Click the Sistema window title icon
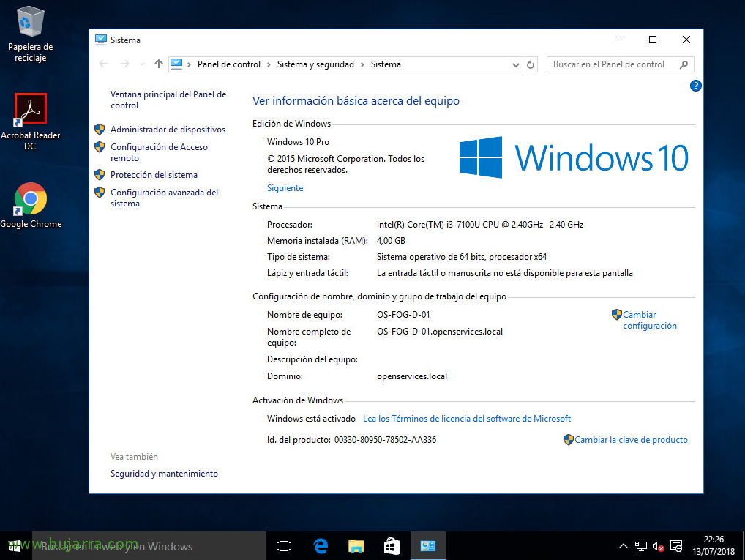Screen dimensions: 745x560 coord(101,40)
